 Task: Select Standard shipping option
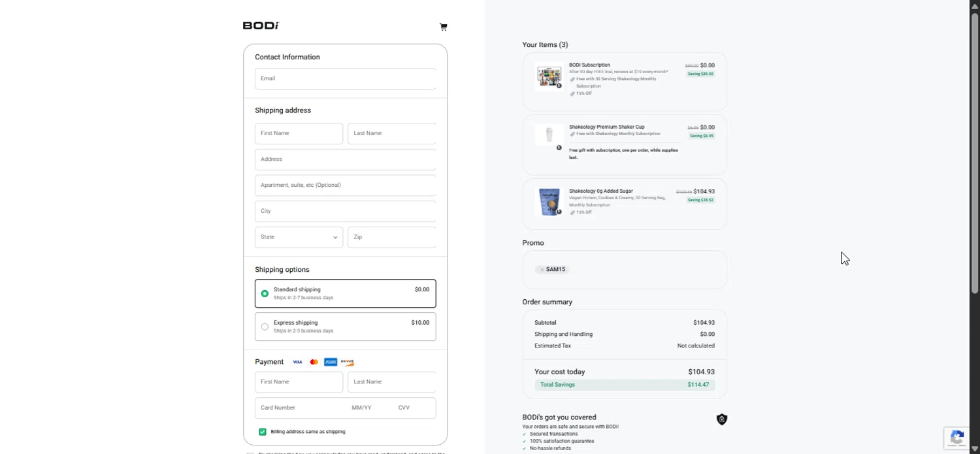pos(346,293)
